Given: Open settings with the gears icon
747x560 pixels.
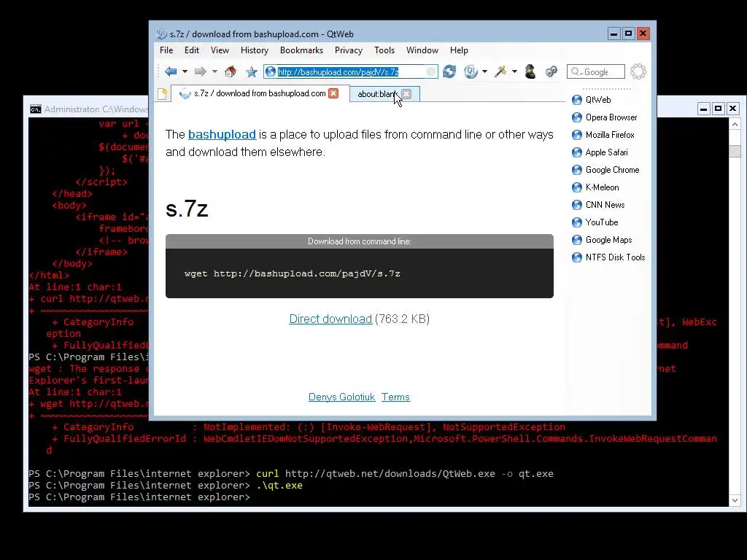Looking at the screenshot, I should tap(551, 71).
